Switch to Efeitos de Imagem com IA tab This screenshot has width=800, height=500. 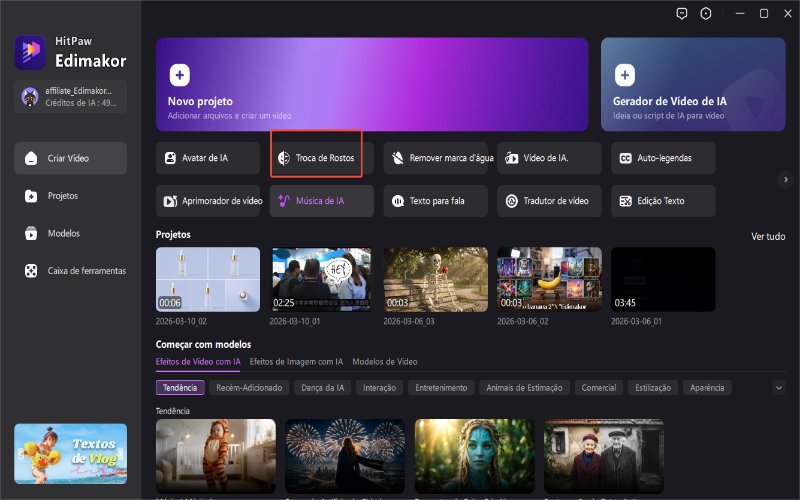(x=296, y=362)
